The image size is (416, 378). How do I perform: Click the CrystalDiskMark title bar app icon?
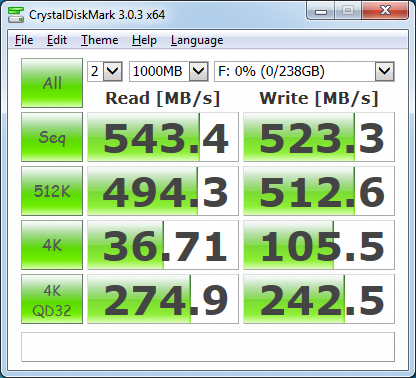16,15
